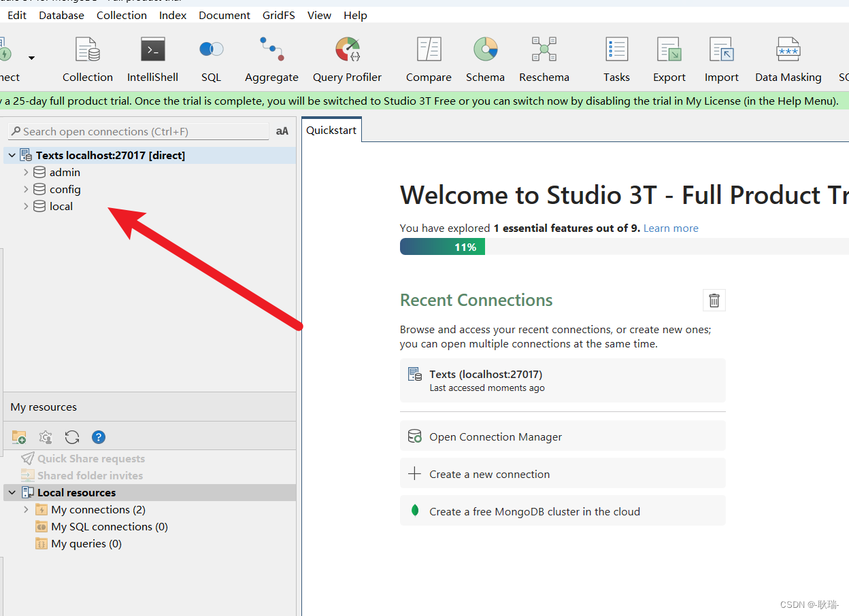The width and height of the screenshot is (849, 616).
Task: Focus the Search open connections field
Action: pyautogui.click(x=139, y=131)
